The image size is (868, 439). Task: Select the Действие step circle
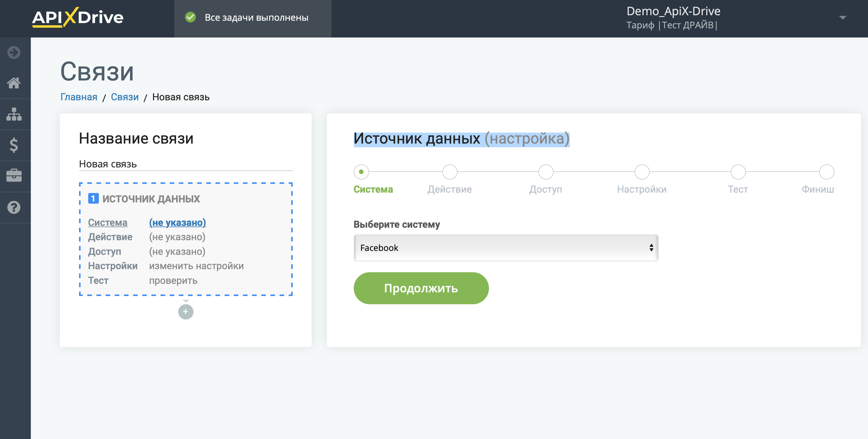point(450,172)
